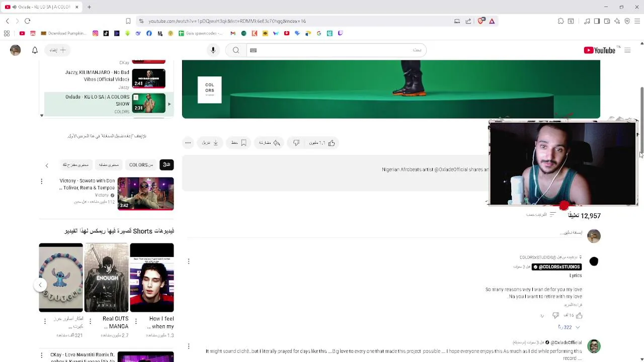Open YouTube notifications bell
This screenshot has height=362, width=644.
click(x=35, y=50)
